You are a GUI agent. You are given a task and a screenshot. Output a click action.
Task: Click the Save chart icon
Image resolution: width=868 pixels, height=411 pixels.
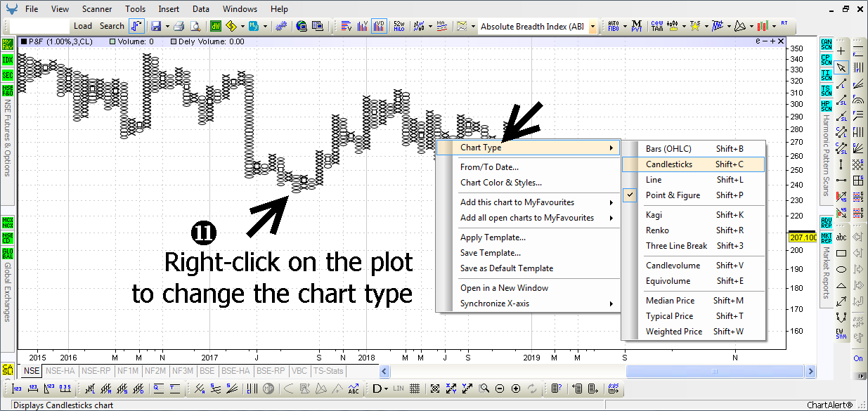click(155, 26)
